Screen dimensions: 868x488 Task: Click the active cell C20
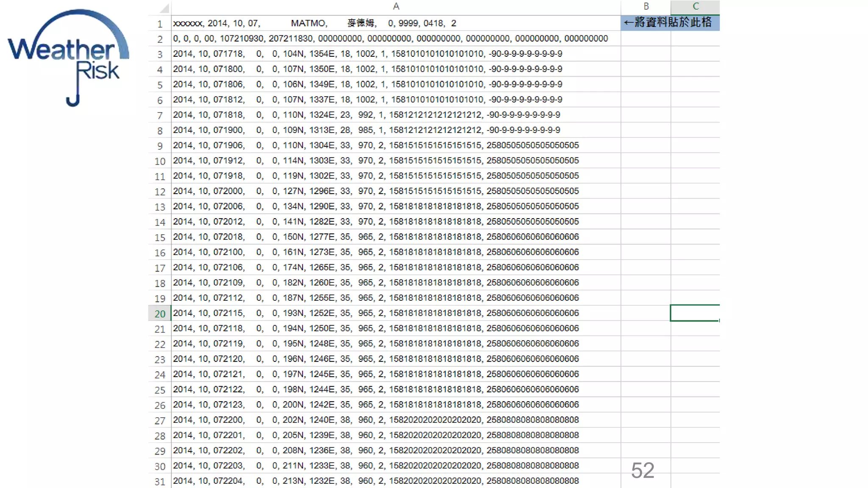695,313
